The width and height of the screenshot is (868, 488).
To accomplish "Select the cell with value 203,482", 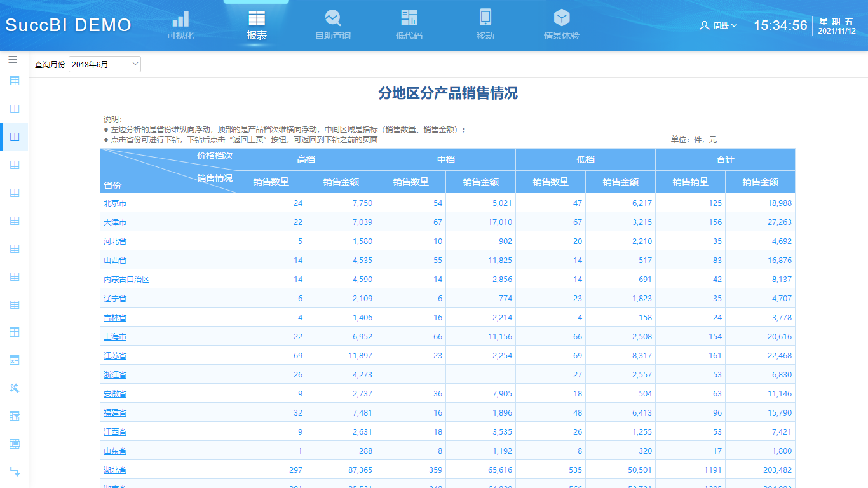I will pyautogui.click(x=761, y=470).
